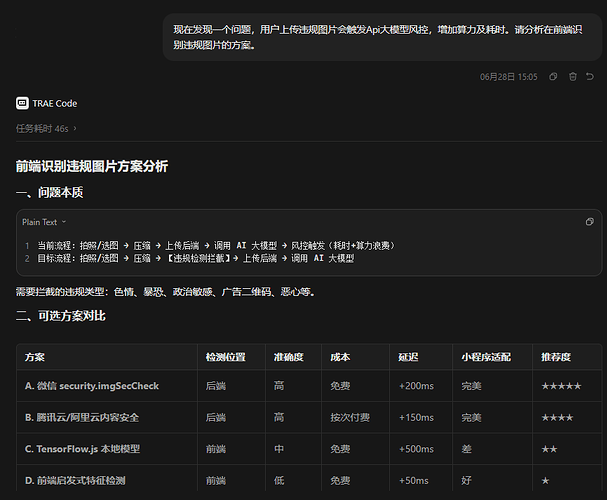
Task: Click the five-star rating in row A
Action: [x=561, y=386]
